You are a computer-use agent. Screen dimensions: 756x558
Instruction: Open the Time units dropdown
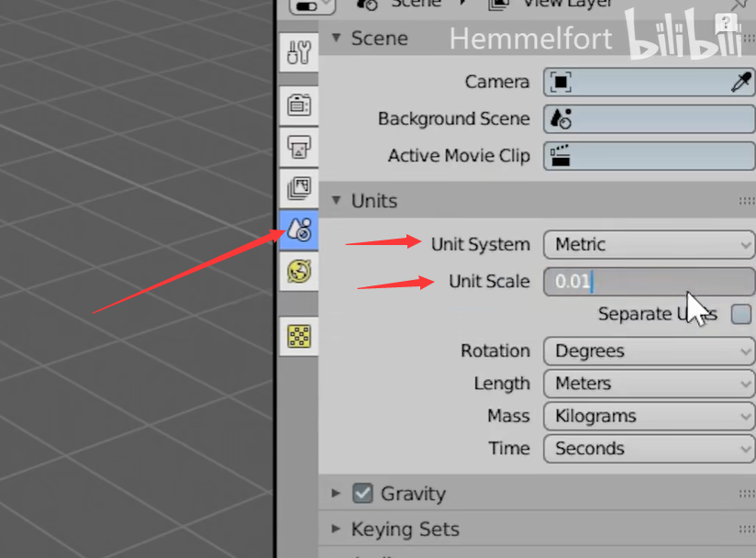[649, 449]
